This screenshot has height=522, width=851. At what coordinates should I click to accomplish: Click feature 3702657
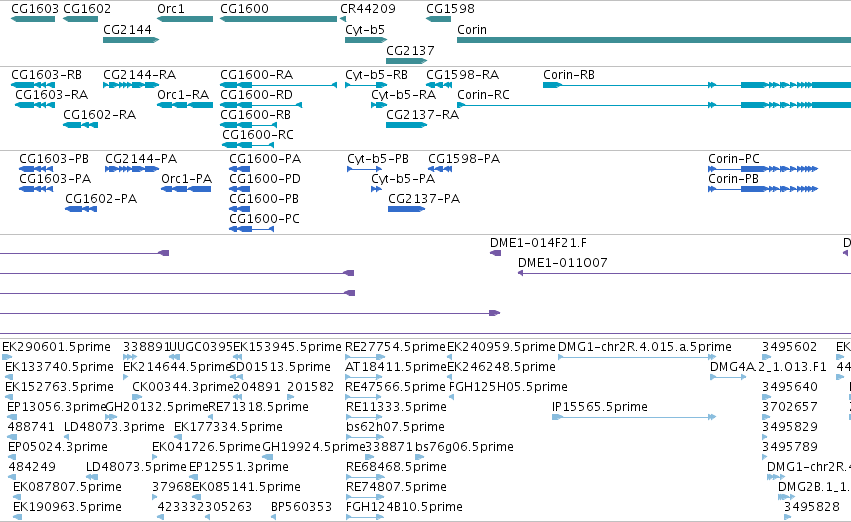tap(766, 417)
